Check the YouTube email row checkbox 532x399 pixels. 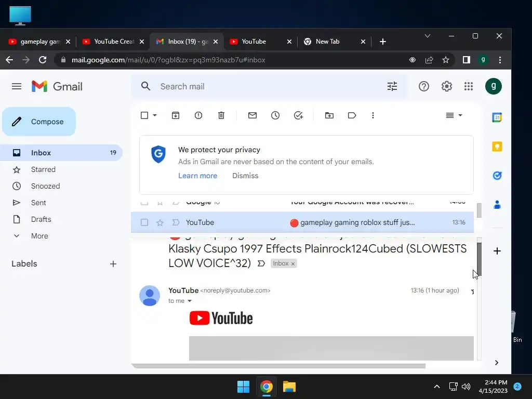144,222
